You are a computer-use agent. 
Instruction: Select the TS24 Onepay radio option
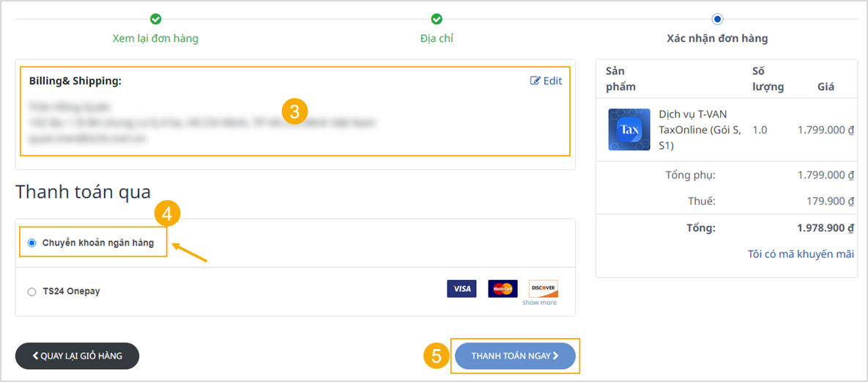(31, 292)
